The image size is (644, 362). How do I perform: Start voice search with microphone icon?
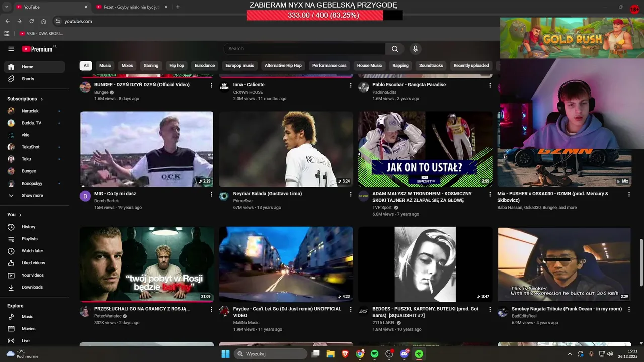click(x=415, y=49)
